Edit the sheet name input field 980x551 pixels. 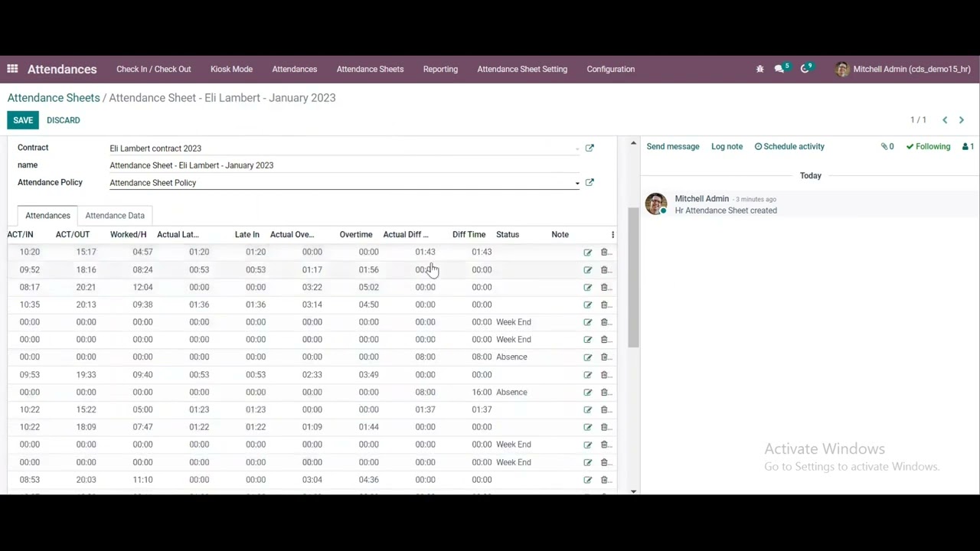point(345,165)
